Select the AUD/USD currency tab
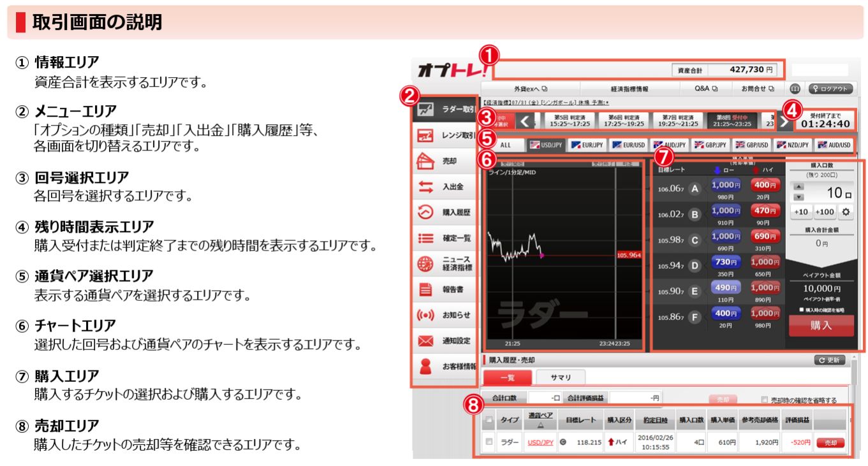The image size is (868, 466). point(834,145)
